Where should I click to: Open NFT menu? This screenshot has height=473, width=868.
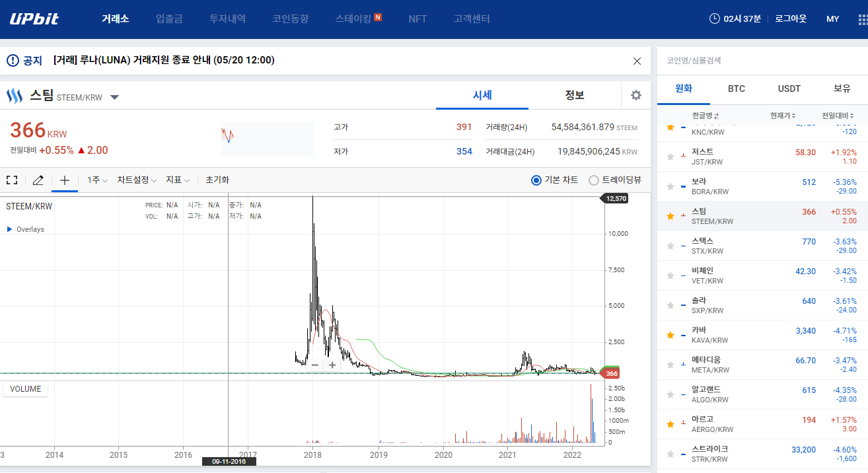point(417,18)
